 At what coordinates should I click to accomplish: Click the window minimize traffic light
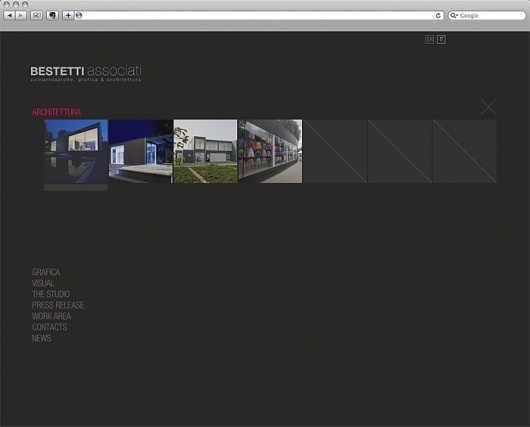coord(16,4)
